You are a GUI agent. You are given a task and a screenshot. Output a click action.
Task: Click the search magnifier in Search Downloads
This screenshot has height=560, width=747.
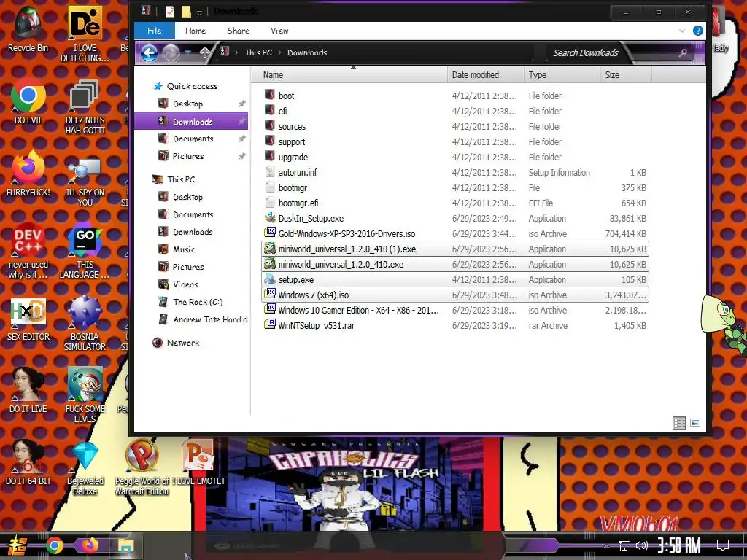(683, 52)
